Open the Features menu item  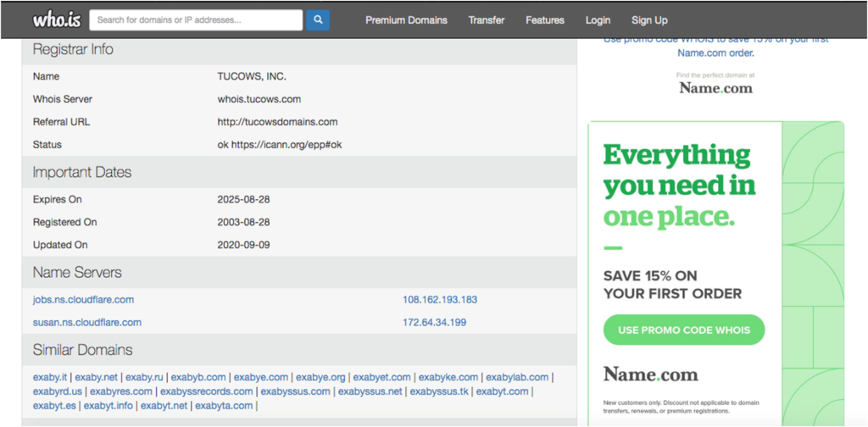(544, 20)
